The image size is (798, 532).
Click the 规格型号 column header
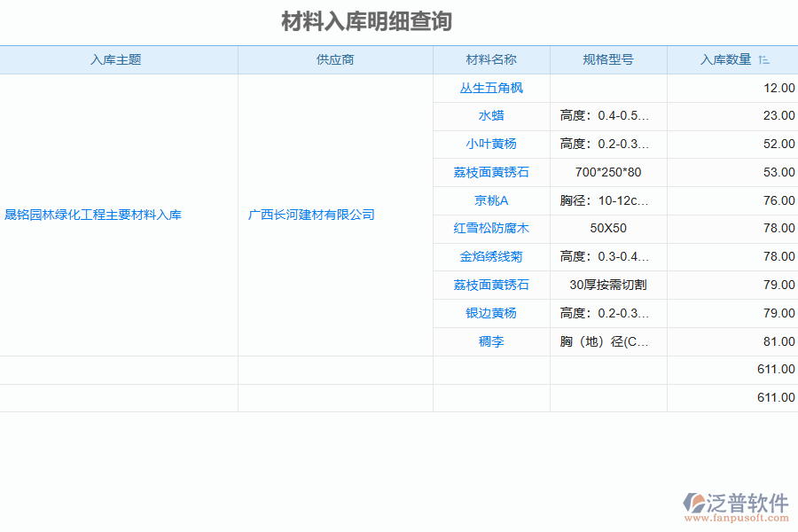608,59
